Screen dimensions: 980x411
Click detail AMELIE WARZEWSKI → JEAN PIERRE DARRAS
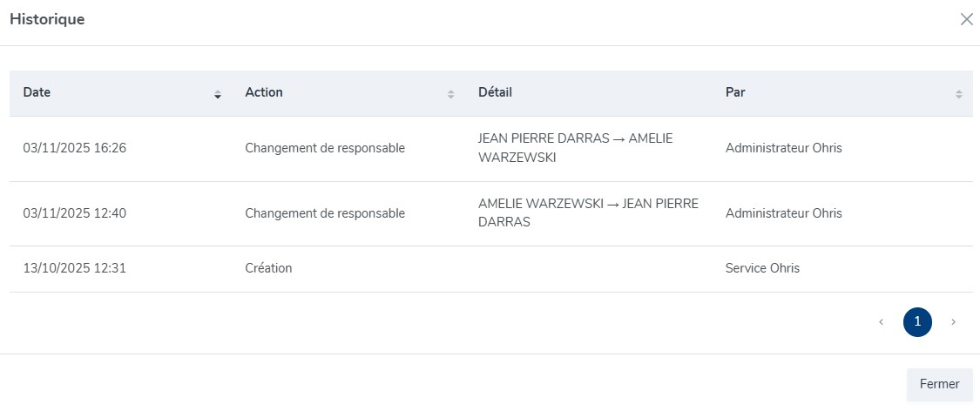tap(588, 213)
